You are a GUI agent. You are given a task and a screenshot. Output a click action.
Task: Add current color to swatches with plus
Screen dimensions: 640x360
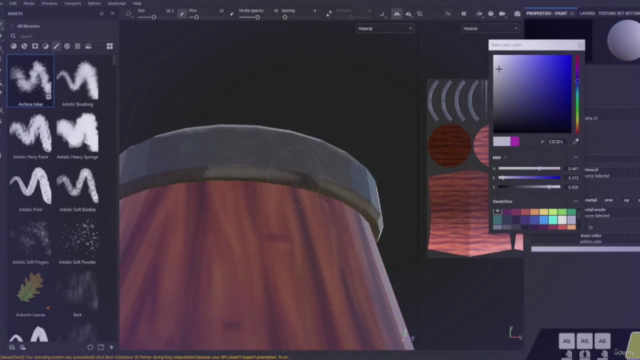(497, 211)
